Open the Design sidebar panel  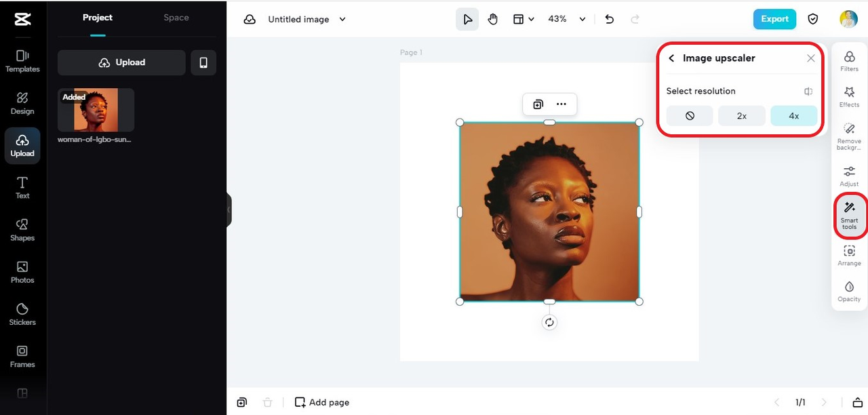pyautogui.click(x=22, y=103)
